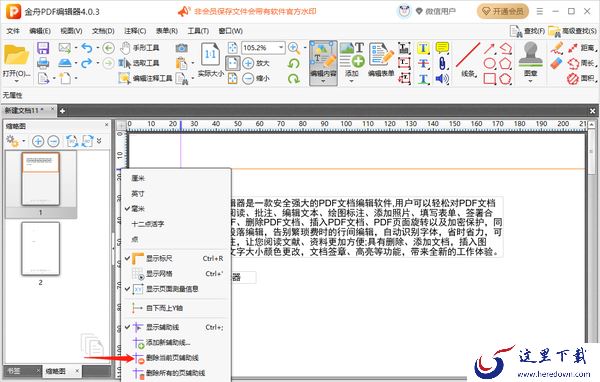600x382 pixels.
Task: Click the camera snapshot icon
Action: (181, 48)
